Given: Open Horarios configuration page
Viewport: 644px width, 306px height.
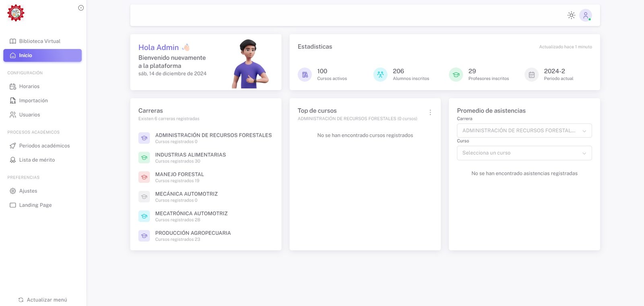Looking at the screenshot, I should [43, 86].
